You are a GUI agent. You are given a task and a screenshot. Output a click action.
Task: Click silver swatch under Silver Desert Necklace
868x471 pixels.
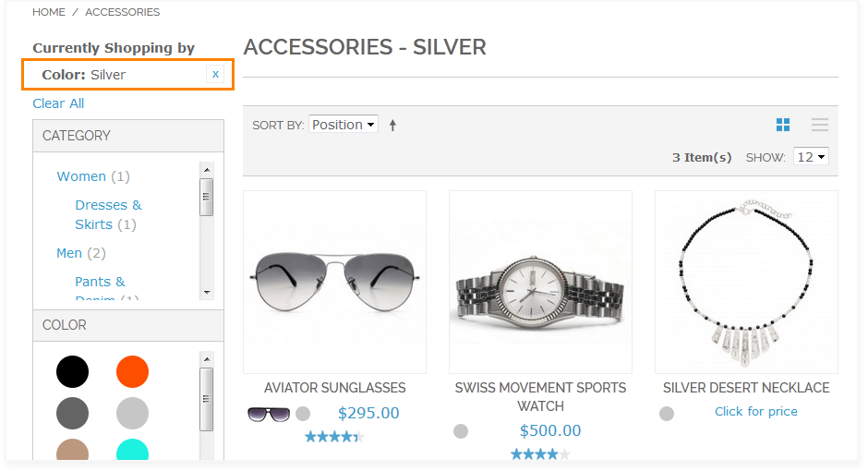(x=667, y=414)
